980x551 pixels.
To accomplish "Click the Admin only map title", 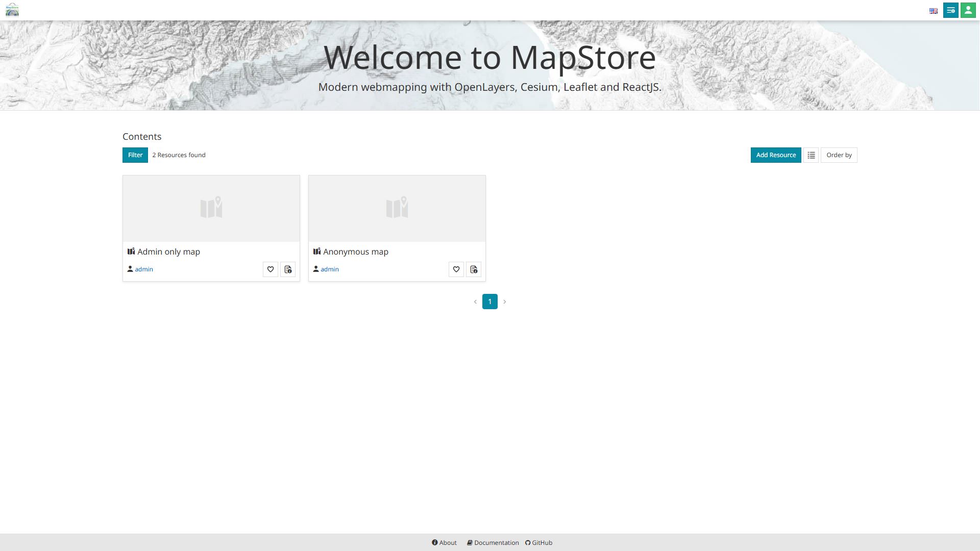I will point(168,252).
